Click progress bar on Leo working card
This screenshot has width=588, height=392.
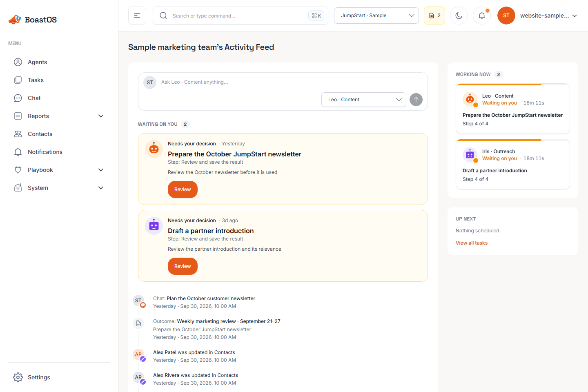coord(513,85)
